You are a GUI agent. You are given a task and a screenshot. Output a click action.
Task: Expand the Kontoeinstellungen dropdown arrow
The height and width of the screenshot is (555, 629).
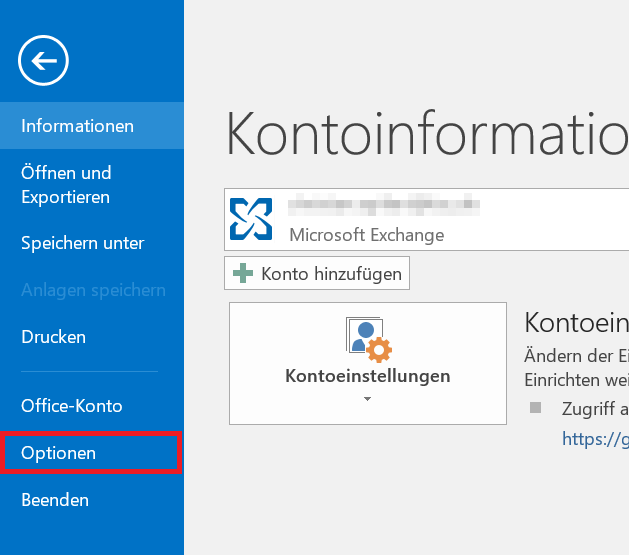point(367,399)
